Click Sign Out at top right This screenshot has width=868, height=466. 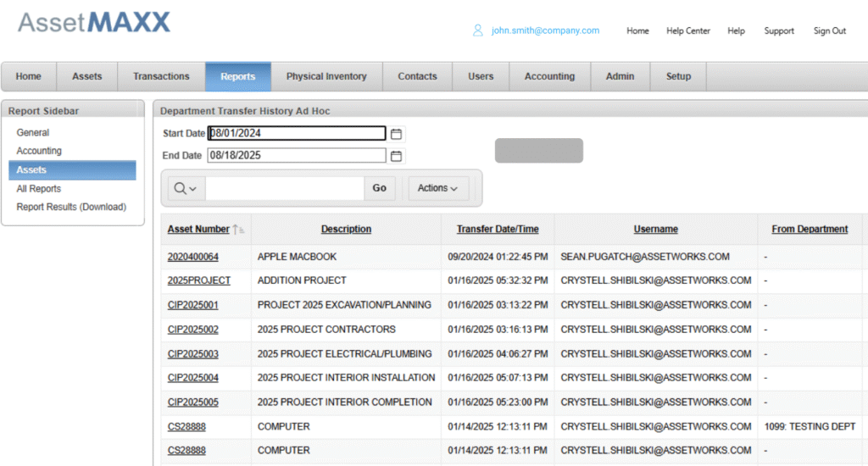coord(829,31)
